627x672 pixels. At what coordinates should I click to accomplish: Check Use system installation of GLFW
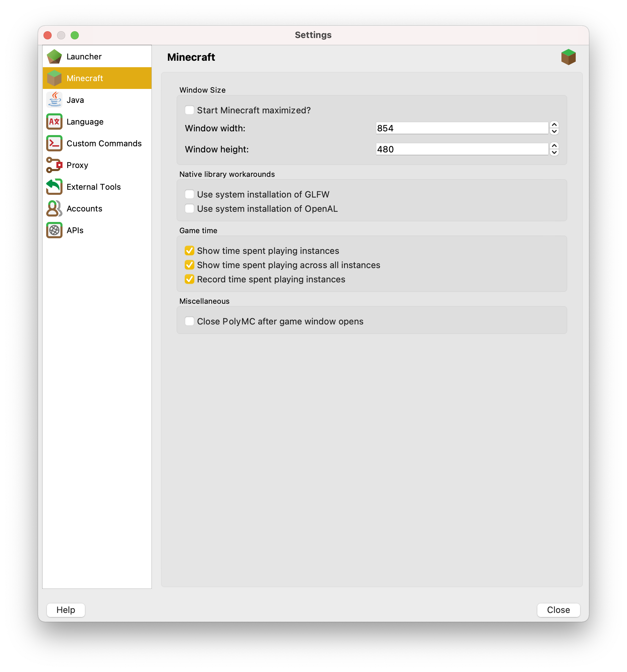[190, 194]
